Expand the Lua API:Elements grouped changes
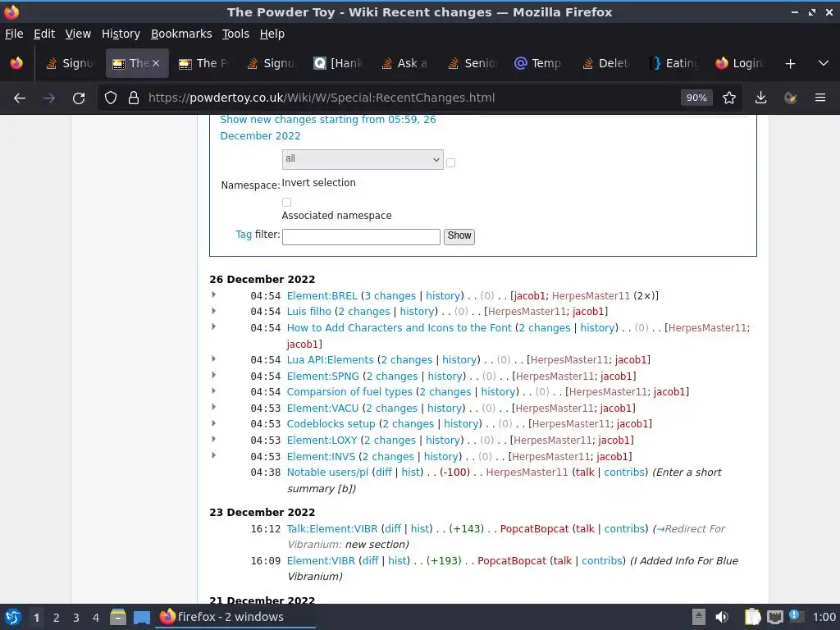The width and height of the screenshot is (840, 630). [x=213, y=359]
